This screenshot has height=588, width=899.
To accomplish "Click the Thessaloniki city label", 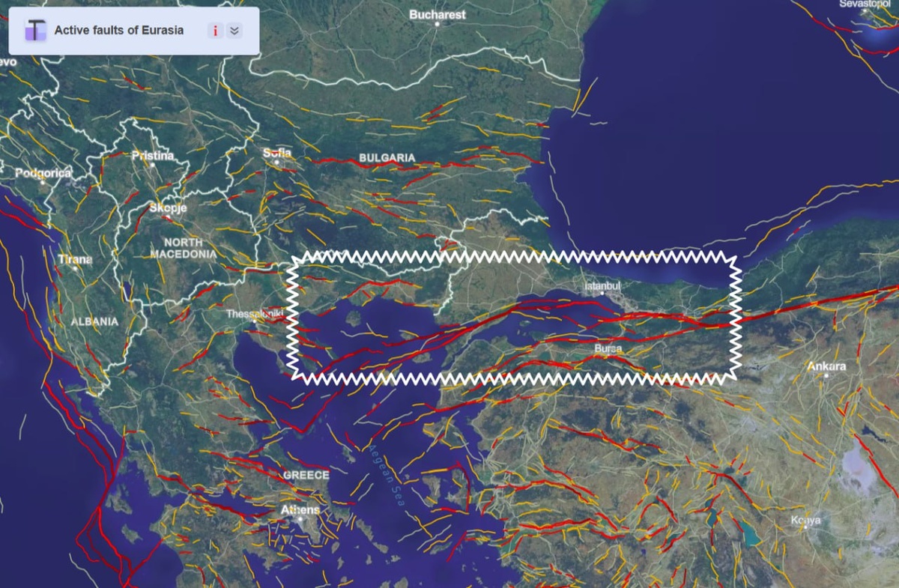I will pyautogui.click(x=255, y=314).
